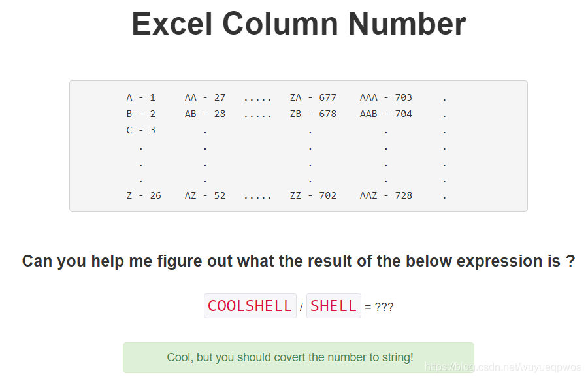Select the COOLSHELL code label
The width and height of the screenshot is (588, 379).
[x=250, y=306]
